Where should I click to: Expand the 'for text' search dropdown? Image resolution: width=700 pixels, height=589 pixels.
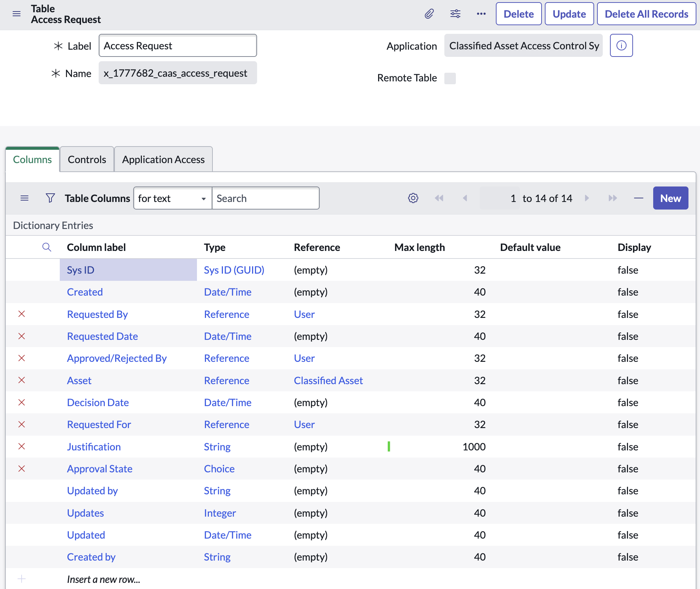172,198
